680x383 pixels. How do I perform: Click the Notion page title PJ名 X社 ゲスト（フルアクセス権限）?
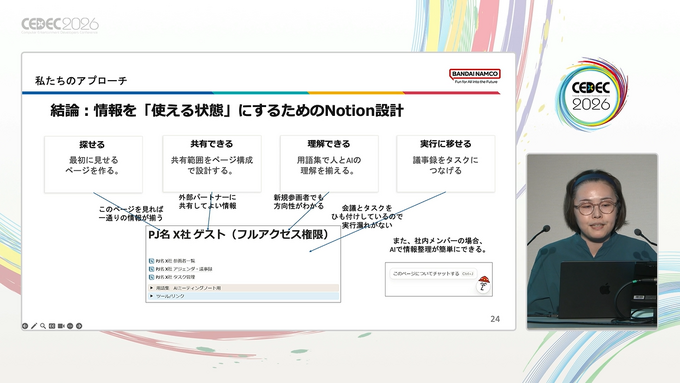[x=239, y=235]
